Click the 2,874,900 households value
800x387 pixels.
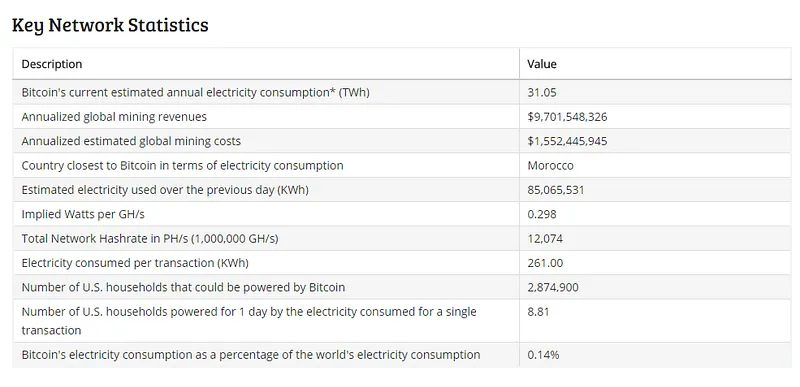coord(553,288)
